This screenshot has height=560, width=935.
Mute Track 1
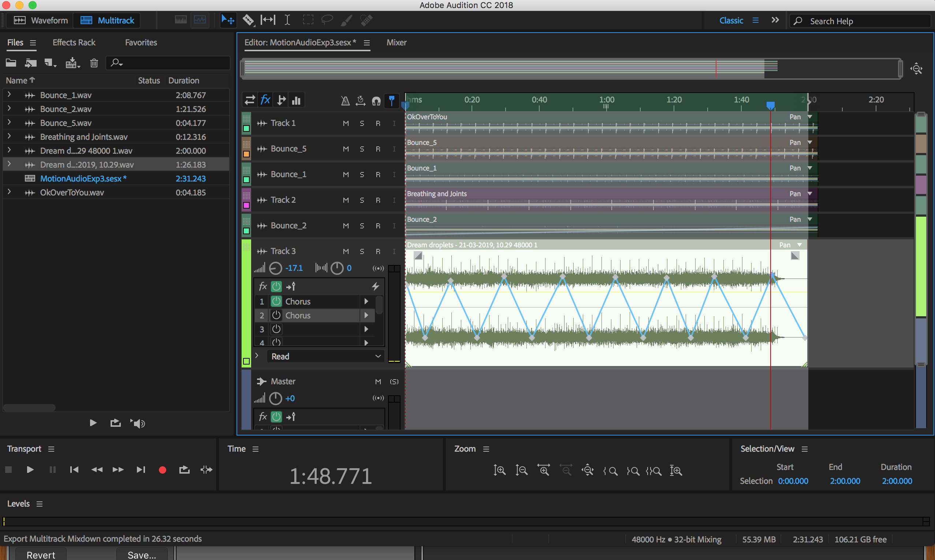pyautogui.click(x=346, y=123)
